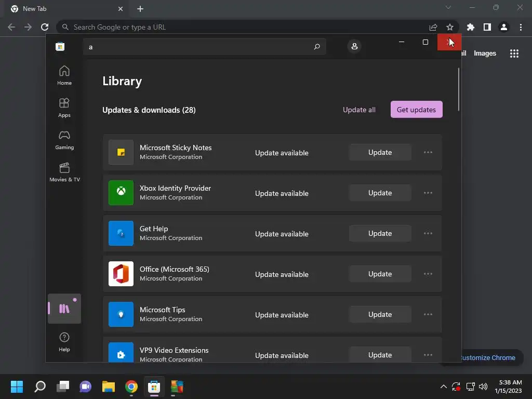This screenshot has width=532, height=399.
Task: Open the clock and date in taskbar
Action: 508,387
